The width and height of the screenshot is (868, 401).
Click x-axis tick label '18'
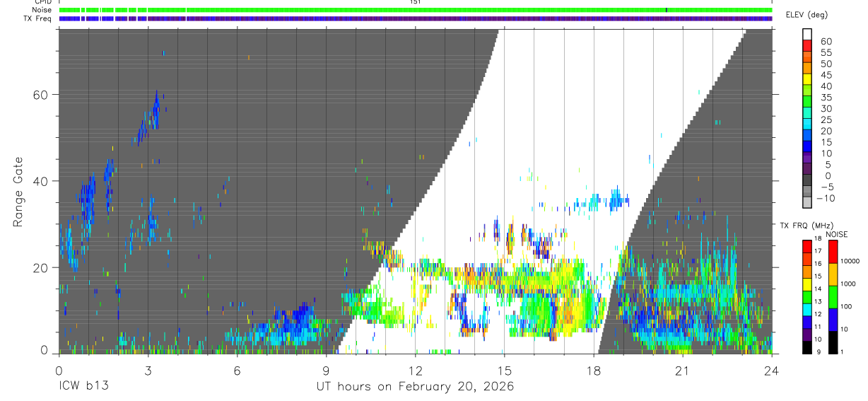coord(593,370)
